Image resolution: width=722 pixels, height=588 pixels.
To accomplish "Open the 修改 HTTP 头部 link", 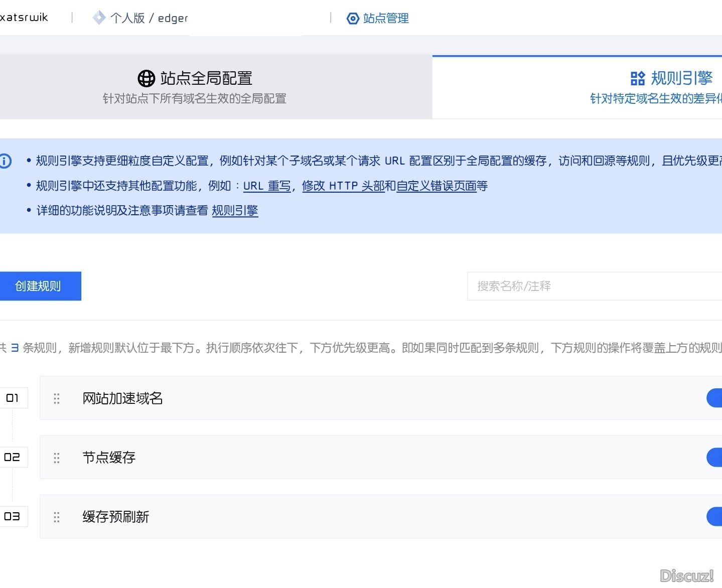I will click(x=343, y=186).
